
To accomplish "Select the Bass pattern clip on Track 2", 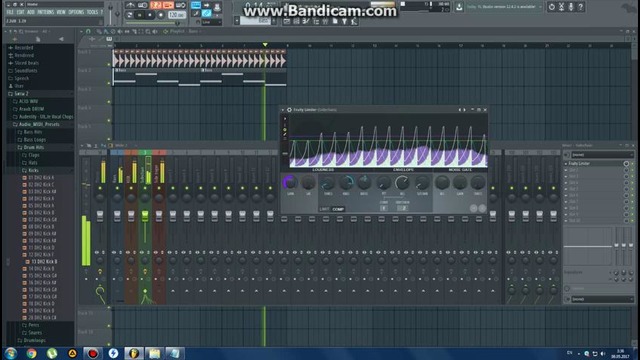I will click(157, 77).
